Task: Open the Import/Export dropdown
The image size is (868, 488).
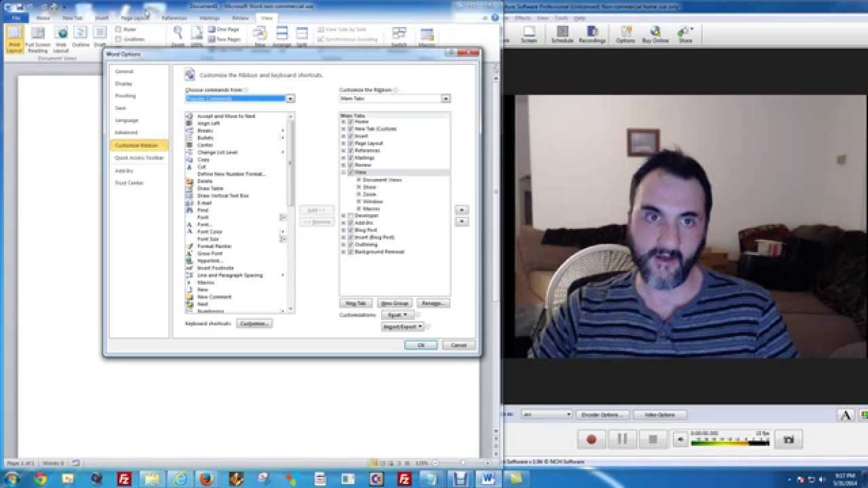Action: tap(403, 327)
